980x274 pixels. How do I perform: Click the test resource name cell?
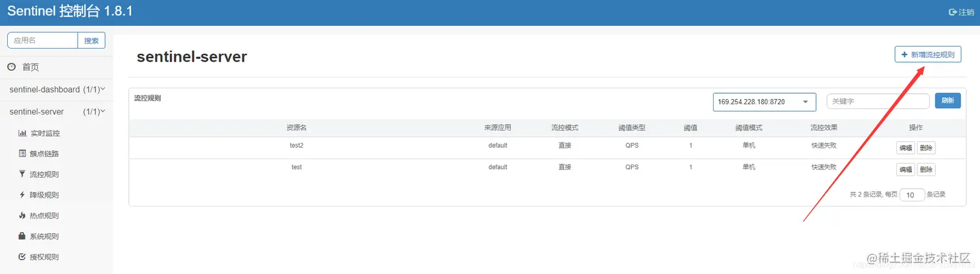pos(297,167)
